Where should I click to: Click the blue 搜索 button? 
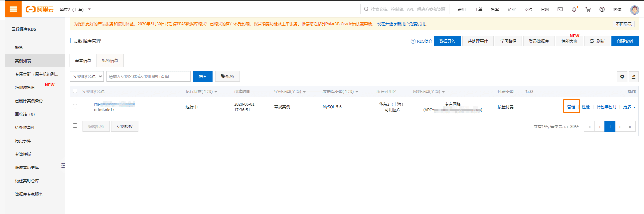click(x=203, y=76)
